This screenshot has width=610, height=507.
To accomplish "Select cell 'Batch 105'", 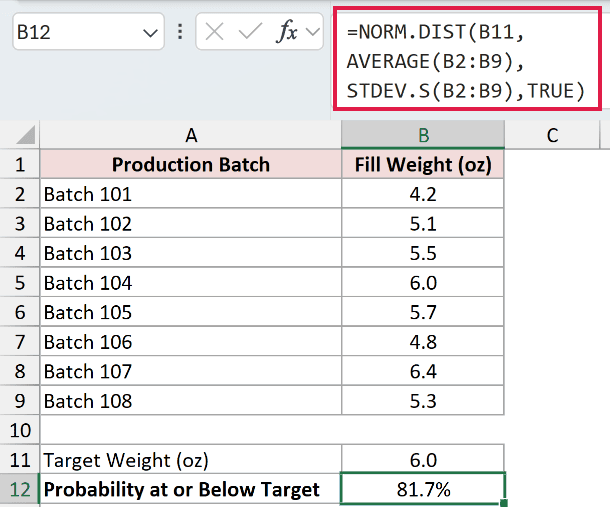I will 191,312.
